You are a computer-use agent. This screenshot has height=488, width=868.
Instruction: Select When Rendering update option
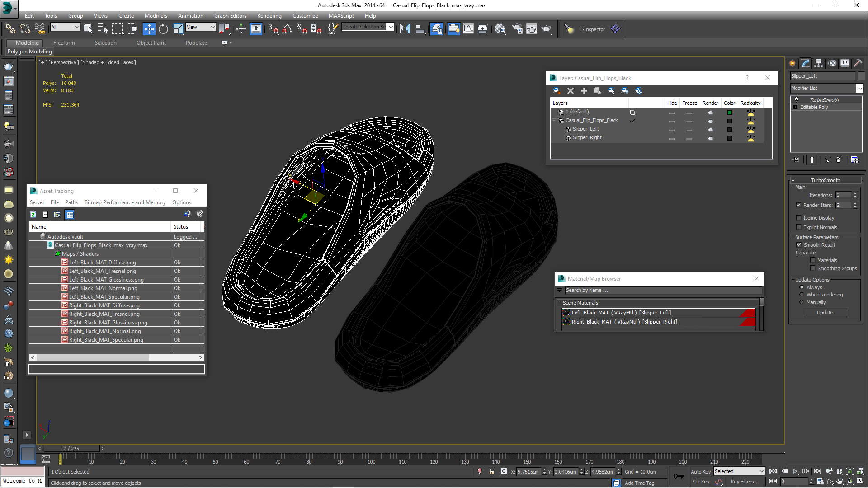802,295
